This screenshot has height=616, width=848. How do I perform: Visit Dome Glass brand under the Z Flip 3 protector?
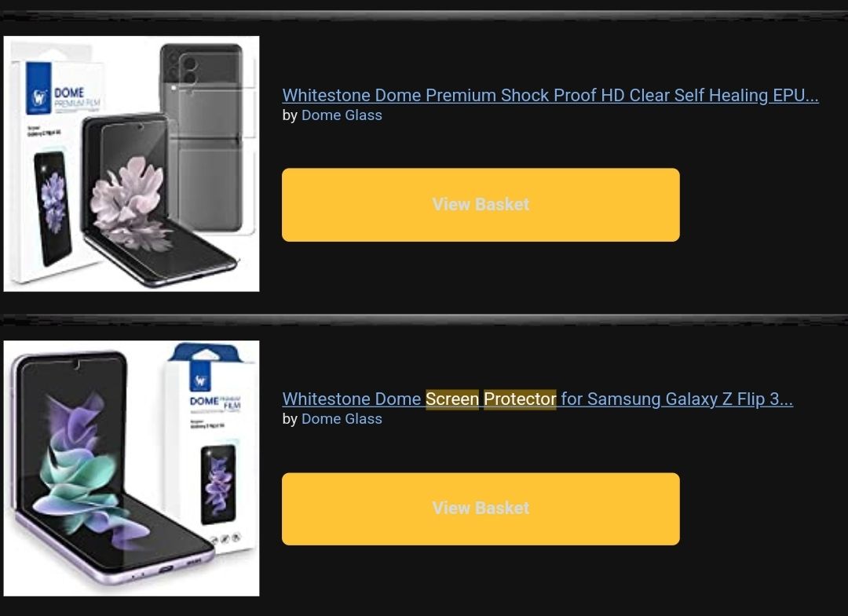point(342,419)
